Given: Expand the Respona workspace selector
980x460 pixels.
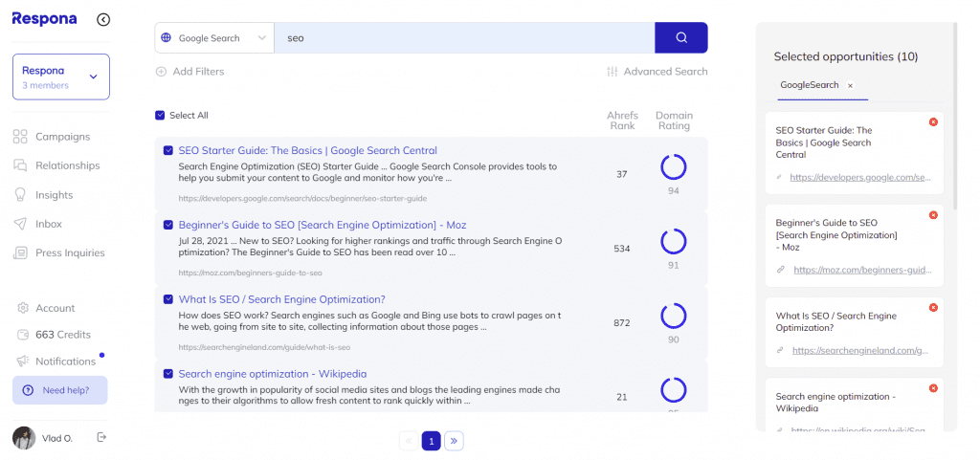Looking at the screenshot, I should point(61,77).
